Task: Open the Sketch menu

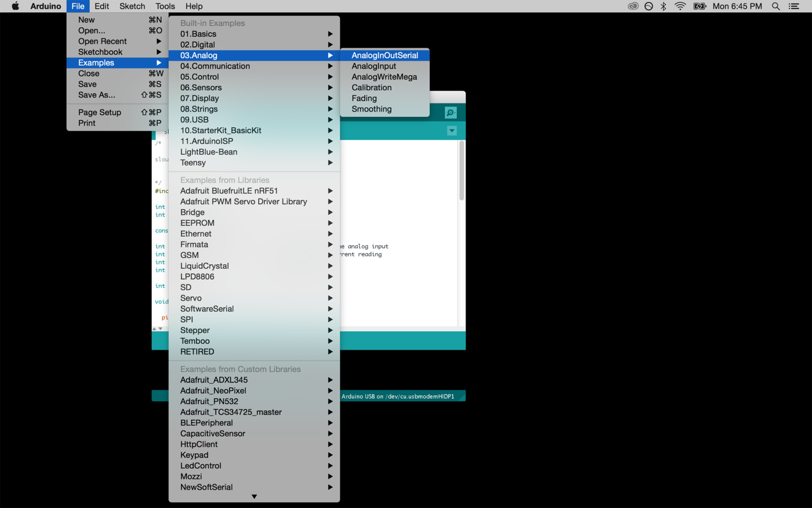Action: (132, 6)
